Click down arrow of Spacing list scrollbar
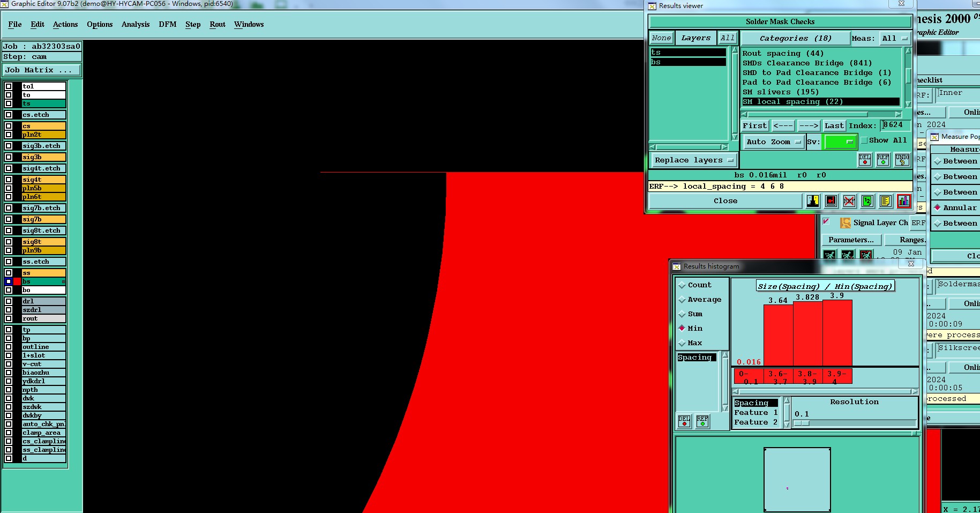This screenshot has height=513, width=980. [x=725, y=408]
